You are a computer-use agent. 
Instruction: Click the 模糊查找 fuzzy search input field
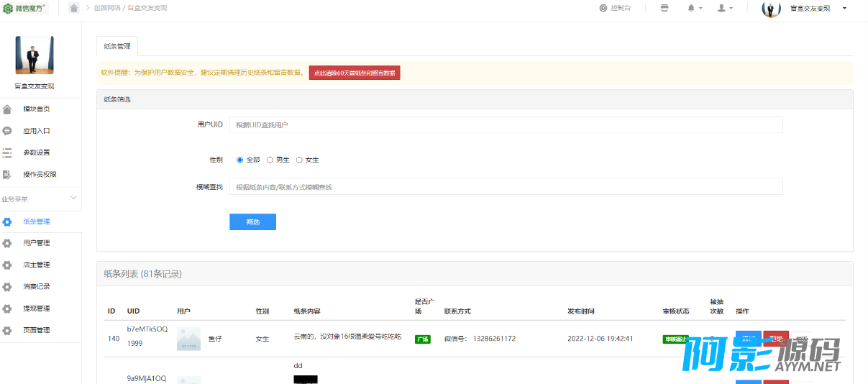pos(506,187)
